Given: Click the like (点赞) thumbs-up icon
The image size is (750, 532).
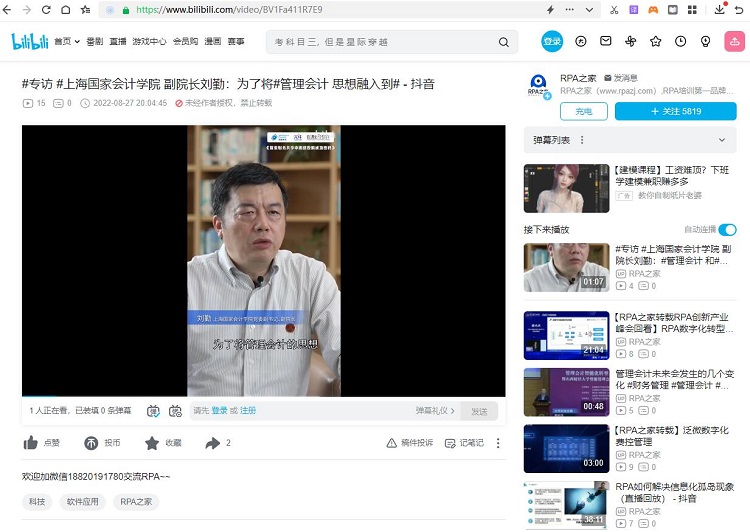Looking at the screenshot, I should pos(31,442).
